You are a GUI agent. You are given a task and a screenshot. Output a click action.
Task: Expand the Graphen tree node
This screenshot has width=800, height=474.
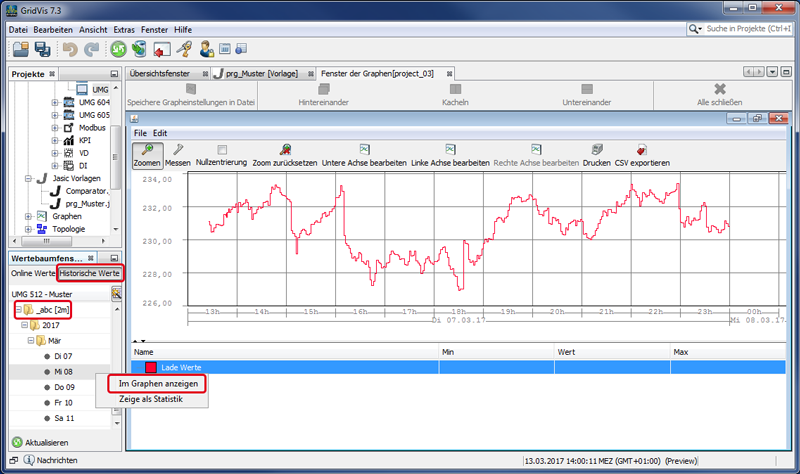coord(28,216)
